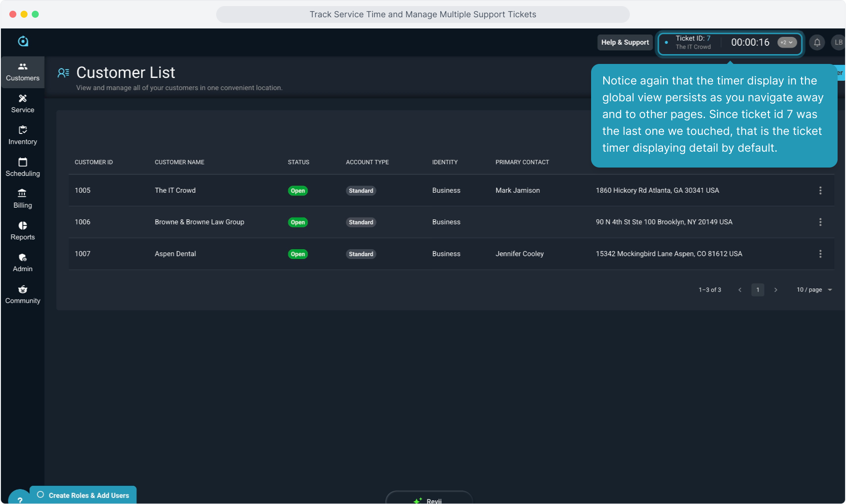The height and width of the screenshot is (504, 846).
Task: Select the Customers tab in sidebar
Action: pyautogui.click(x=22, y=72)
